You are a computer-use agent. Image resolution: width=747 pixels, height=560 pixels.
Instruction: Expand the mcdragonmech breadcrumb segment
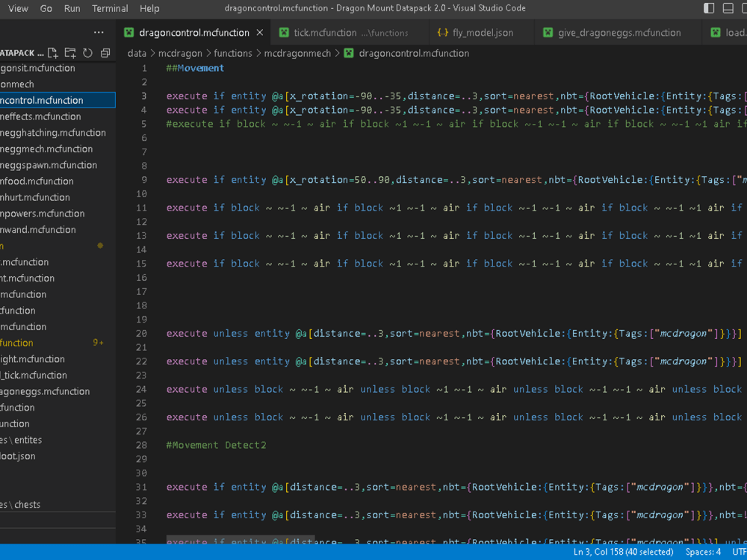coord(298,53)
